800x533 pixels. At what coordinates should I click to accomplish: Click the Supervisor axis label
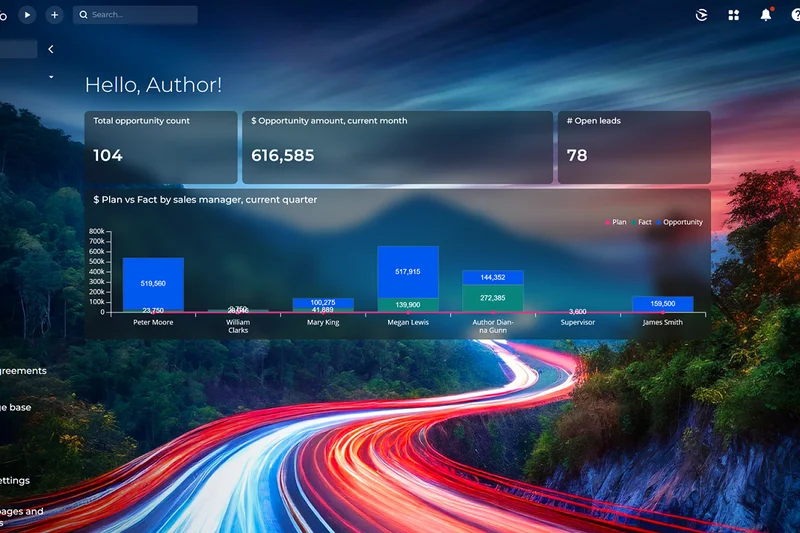coord(578,322)
